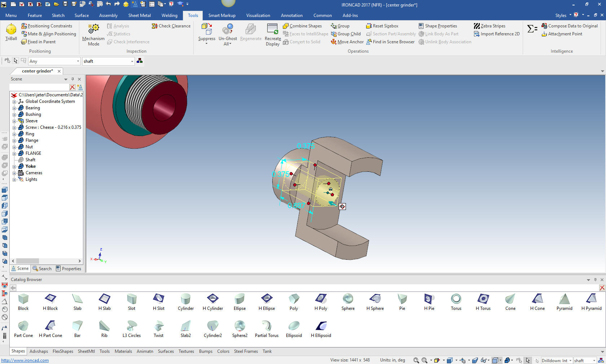606x364 pixels.
Task: Click the TriBall positioning tool
Action: pyautogui.click(x=11, y=32)
